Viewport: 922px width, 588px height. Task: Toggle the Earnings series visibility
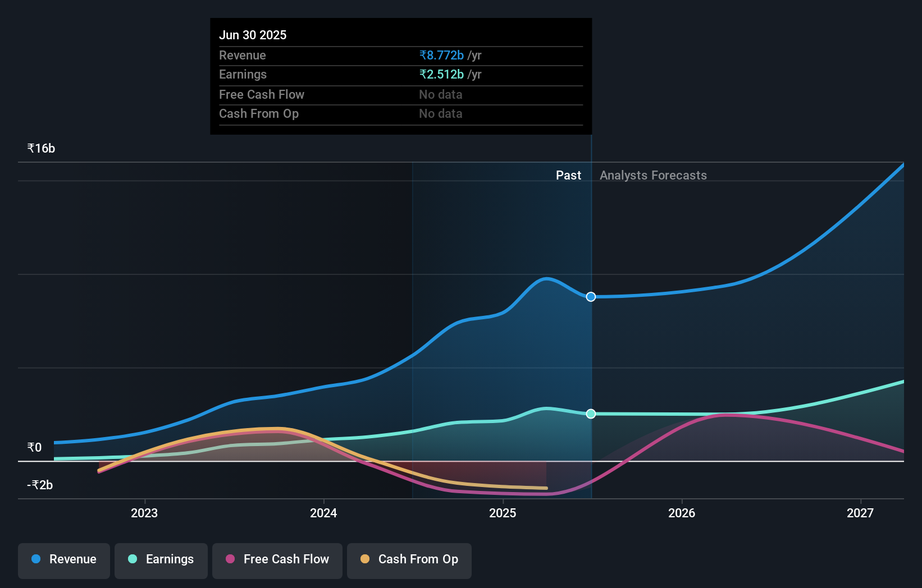[x=161, y=561]
